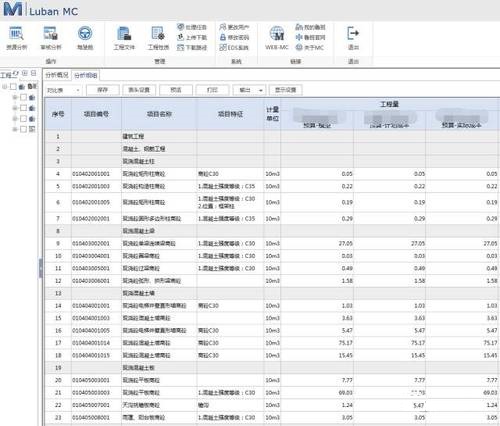
Task: Open the cockpit steering wheel icon
Action: (x=85, y=38)
